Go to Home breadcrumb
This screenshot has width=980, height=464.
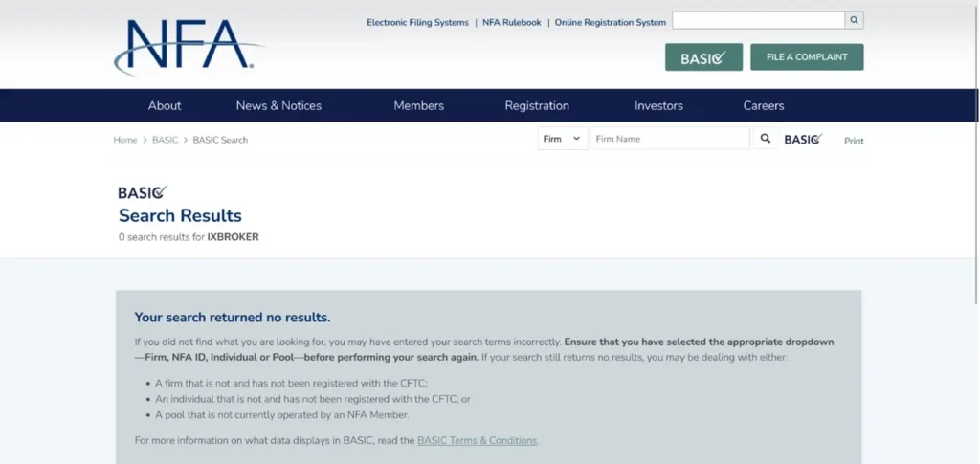[125, 140]
